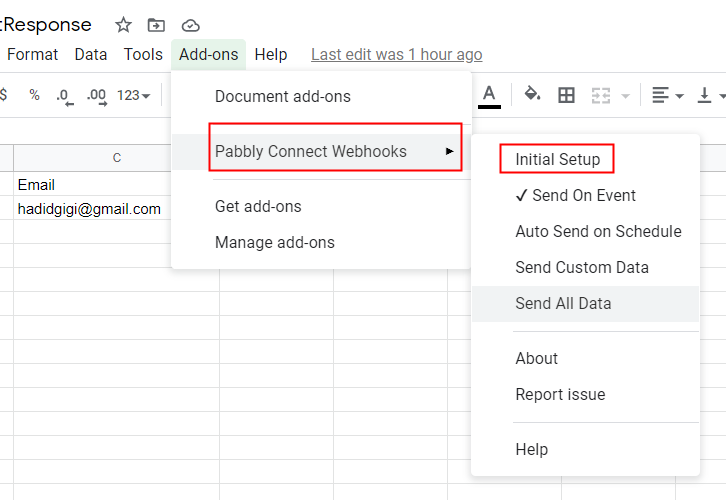Choose Manage add-ons
726x500 pixels.
(321, 243)
